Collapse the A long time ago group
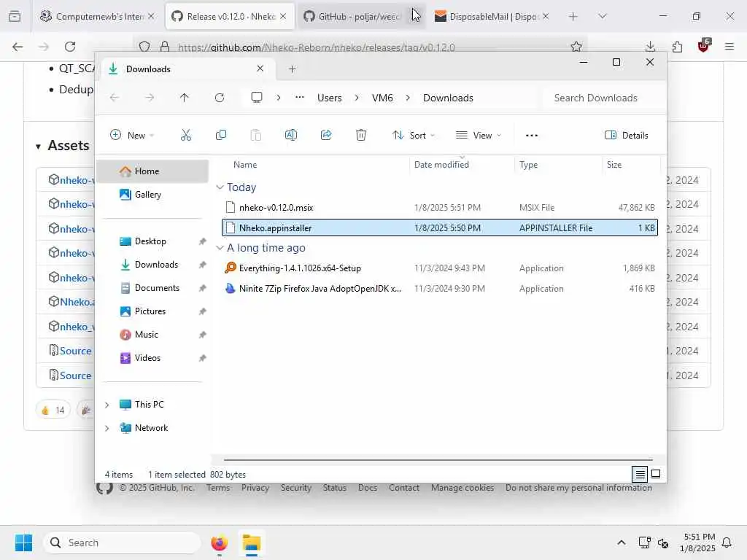 [220, 248]
